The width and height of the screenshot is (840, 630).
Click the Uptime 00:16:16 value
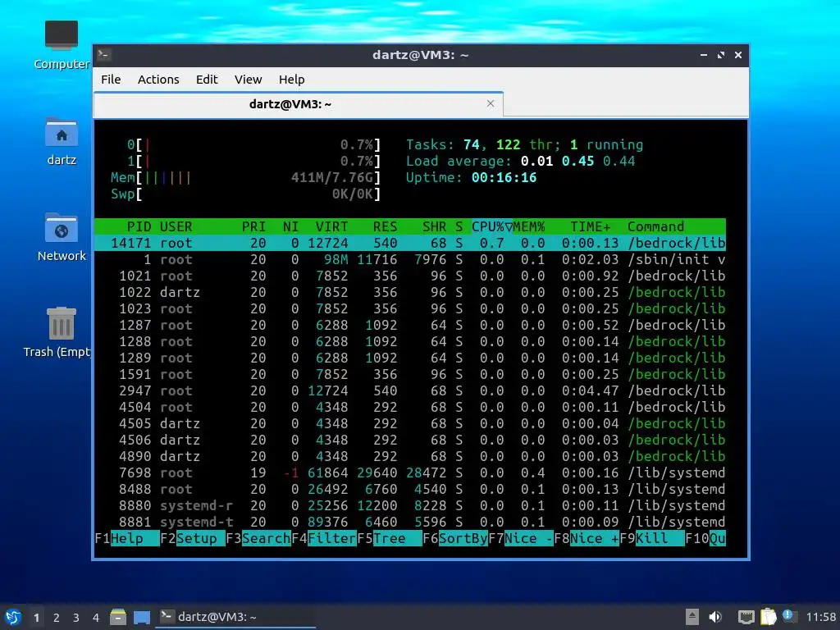[504, 177]
